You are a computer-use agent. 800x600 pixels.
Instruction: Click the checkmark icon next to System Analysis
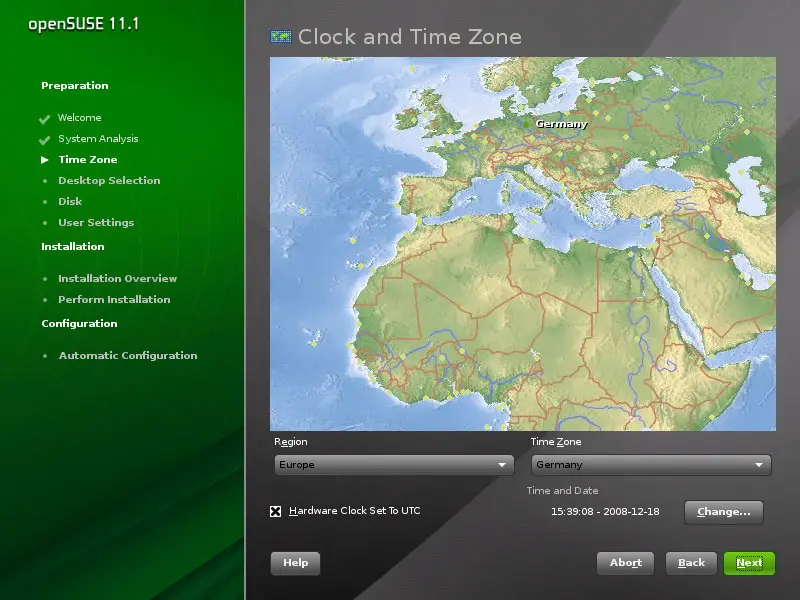coord(44,140)
